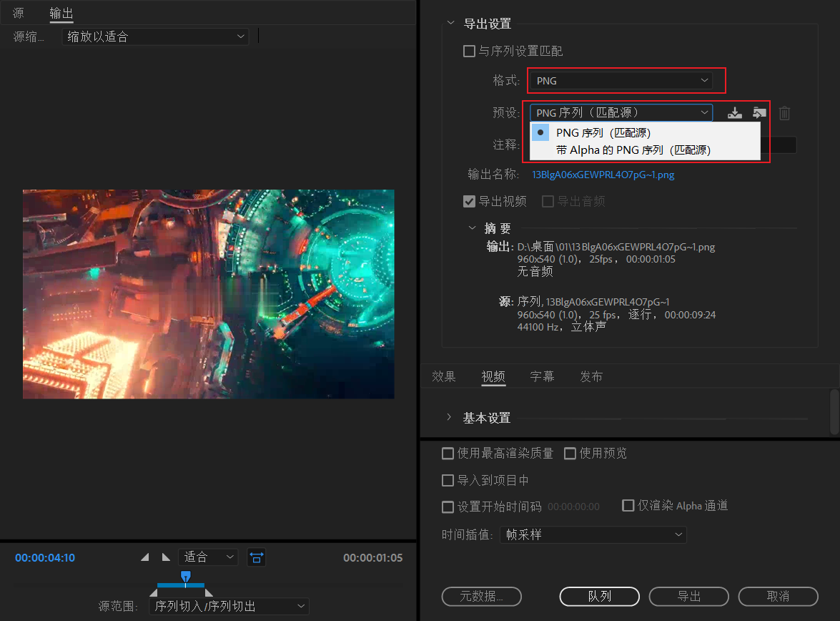
Task: Click the output file name link
Action: click(x=603, y=175)
